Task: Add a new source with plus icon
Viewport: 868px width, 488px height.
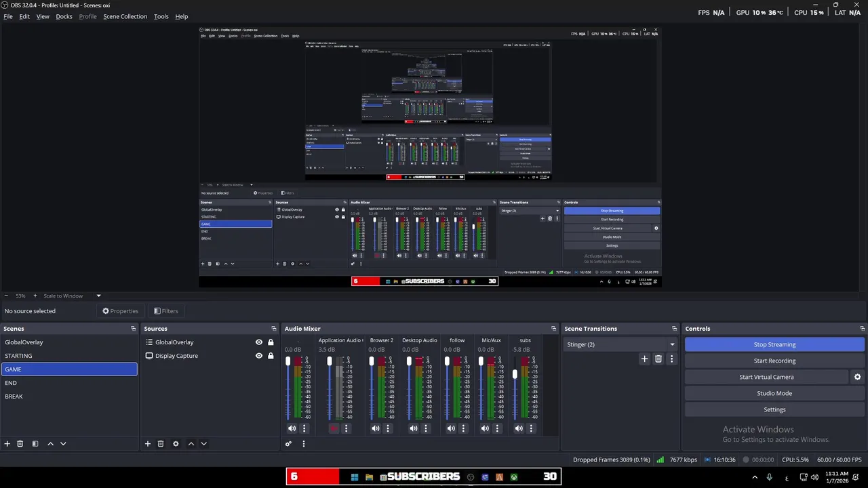Action: [x=148, y=444]
